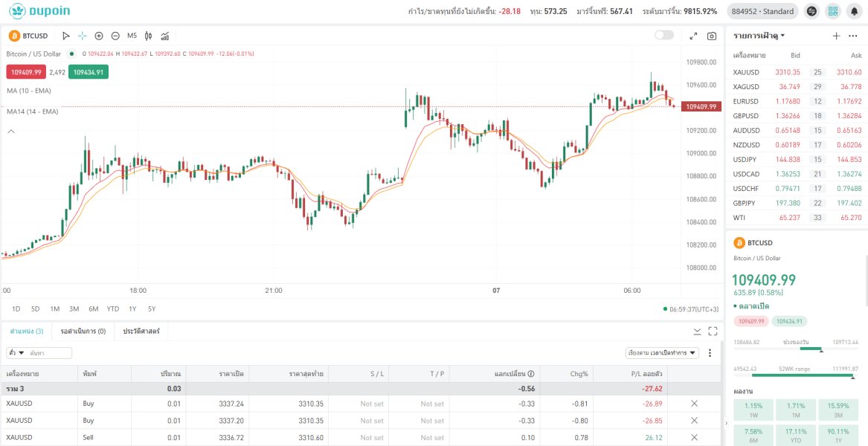Collapse the indicator legend chevron
Image resolution: width=868 pixels, height=446 pixels.
tap(11, 132)
